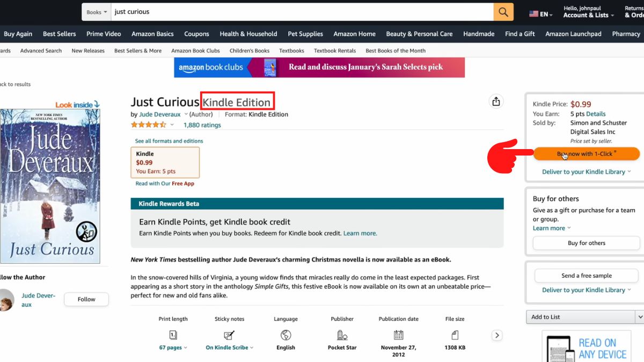Image resolution: width=644 pixels, height=362 pixels.
Task: Click the star rating graphic
Action: click(x=149, y=125)
